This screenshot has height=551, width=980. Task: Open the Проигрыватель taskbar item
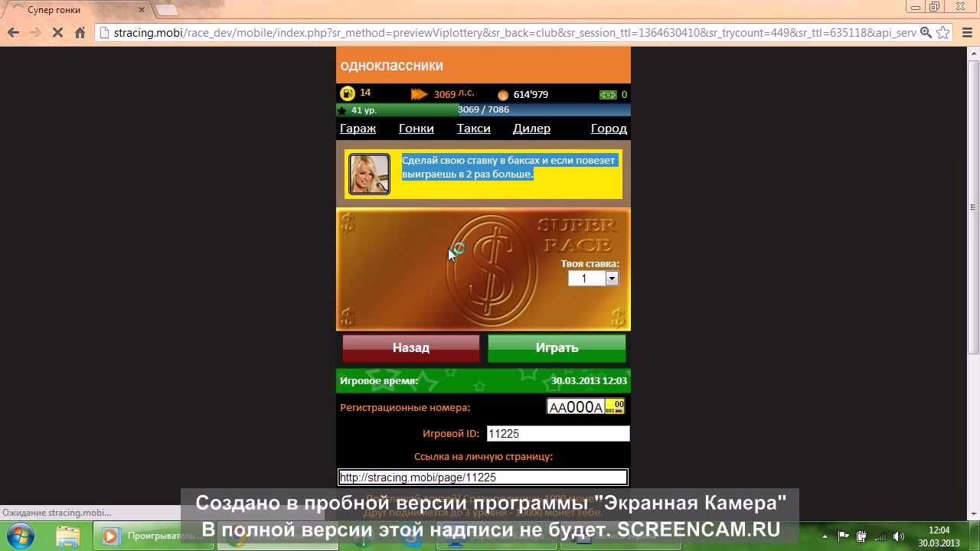[x=152, y=536]
